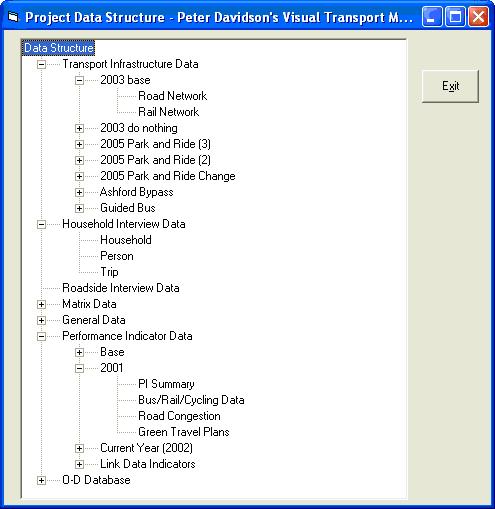
Task: Select Green Travel Plans entry
Action: pos(184,432)
